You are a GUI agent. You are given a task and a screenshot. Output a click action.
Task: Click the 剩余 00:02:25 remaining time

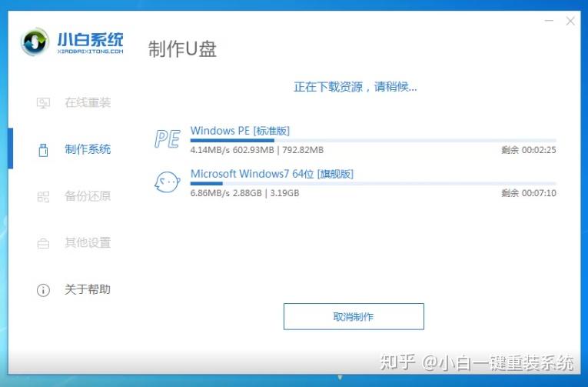[529, 150]
